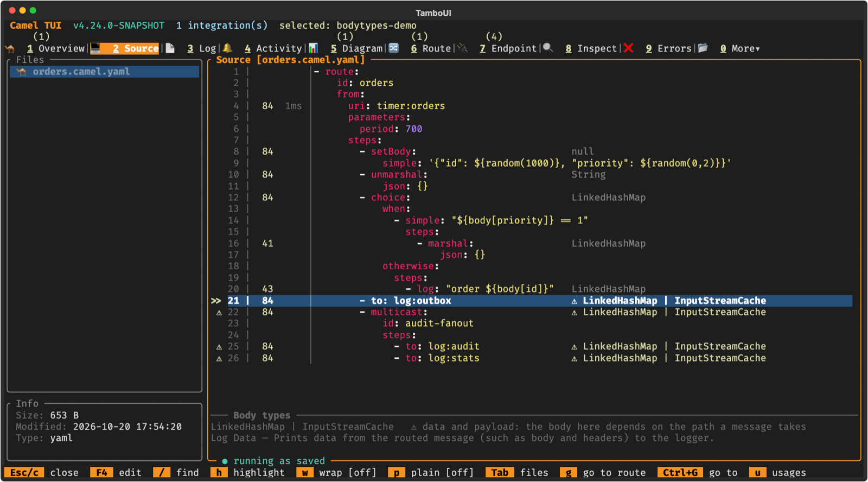Select the line 'to: log:outbox'

point(532,301)
